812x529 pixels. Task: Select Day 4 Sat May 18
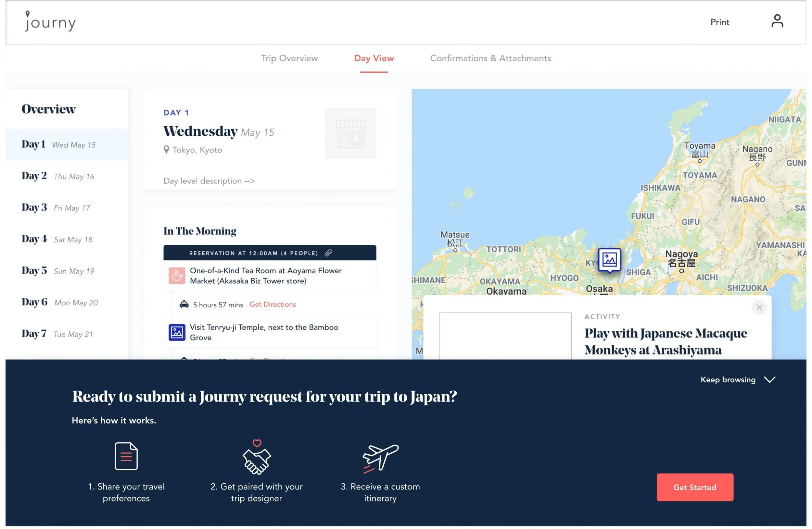click(67, 239)
